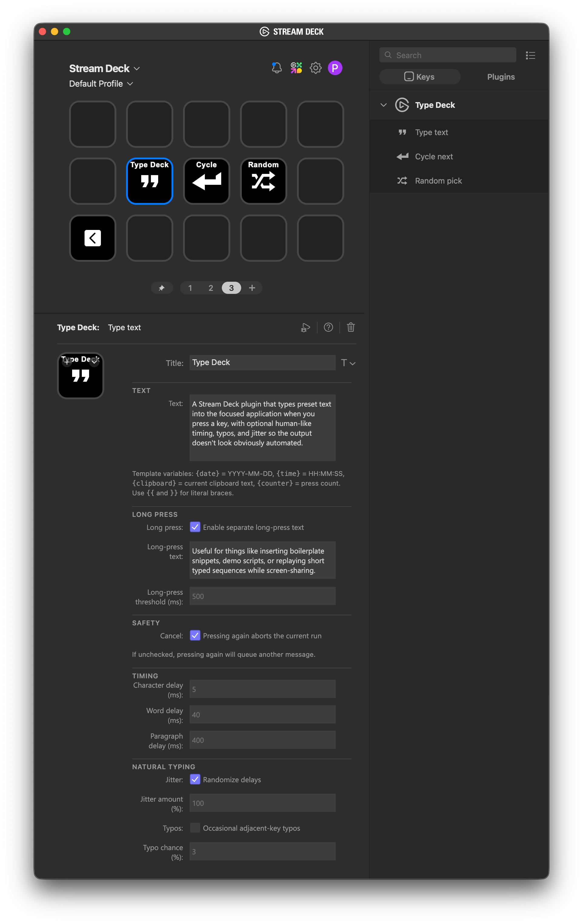Click the pin page icon

click(x=162, y=288)
